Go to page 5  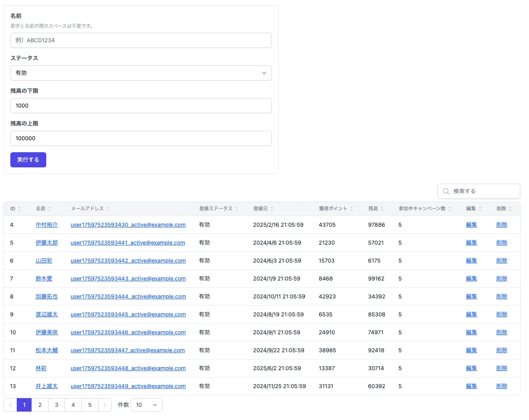click(x=90, y=405)
